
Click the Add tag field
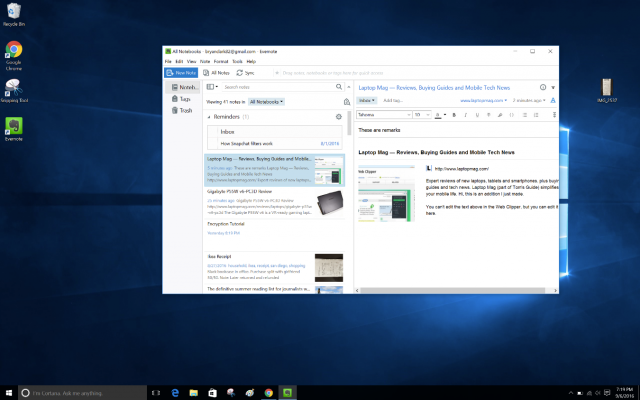(x=393, y=100)
